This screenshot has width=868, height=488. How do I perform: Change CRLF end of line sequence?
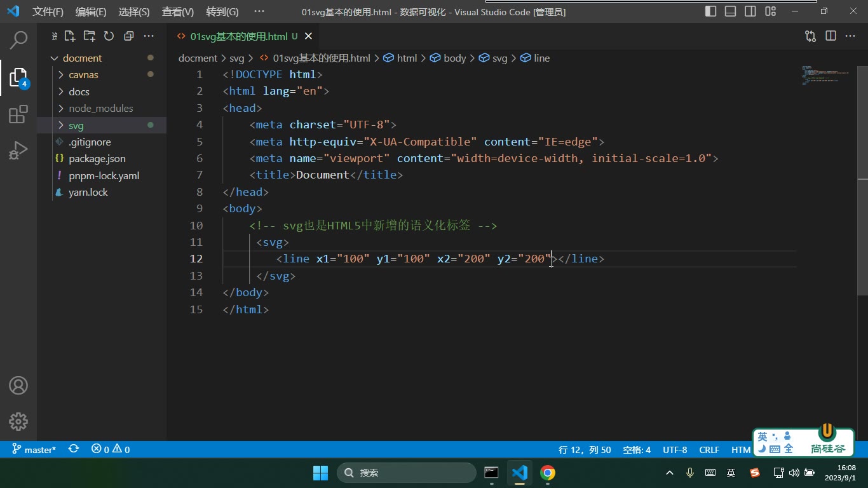click(709, 449)
